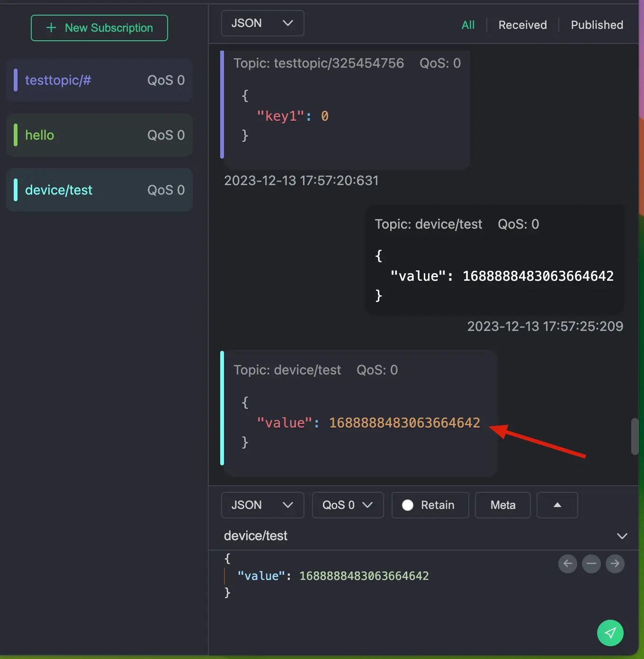
Task: Click the previous payload history arrow
Action: tap(568, 564)
